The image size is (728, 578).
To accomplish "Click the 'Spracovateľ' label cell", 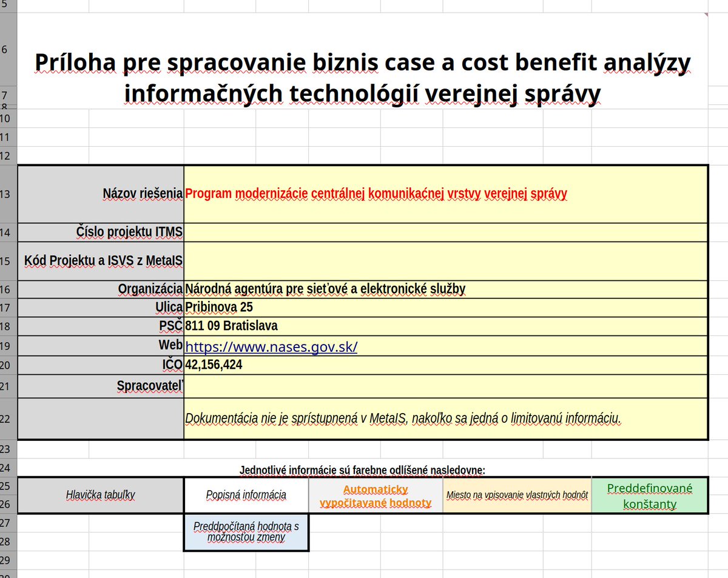I will [101, 386].
